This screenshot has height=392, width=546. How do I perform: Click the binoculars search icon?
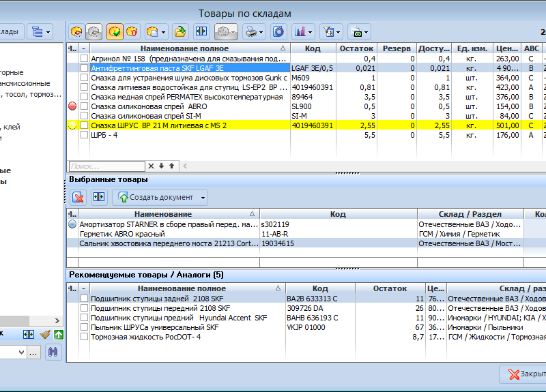[x=53, y=352]
